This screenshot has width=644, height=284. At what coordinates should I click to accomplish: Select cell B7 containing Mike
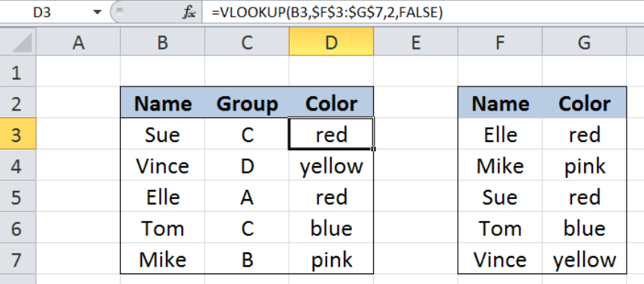pos(163,258)
